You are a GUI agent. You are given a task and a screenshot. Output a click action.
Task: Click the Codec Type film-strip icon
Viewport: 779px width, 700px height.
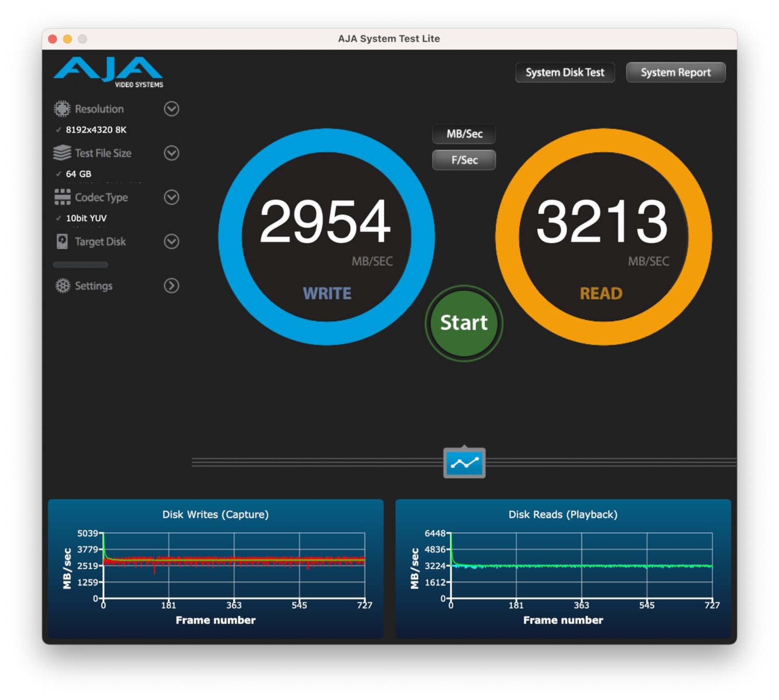pos(62,197)
